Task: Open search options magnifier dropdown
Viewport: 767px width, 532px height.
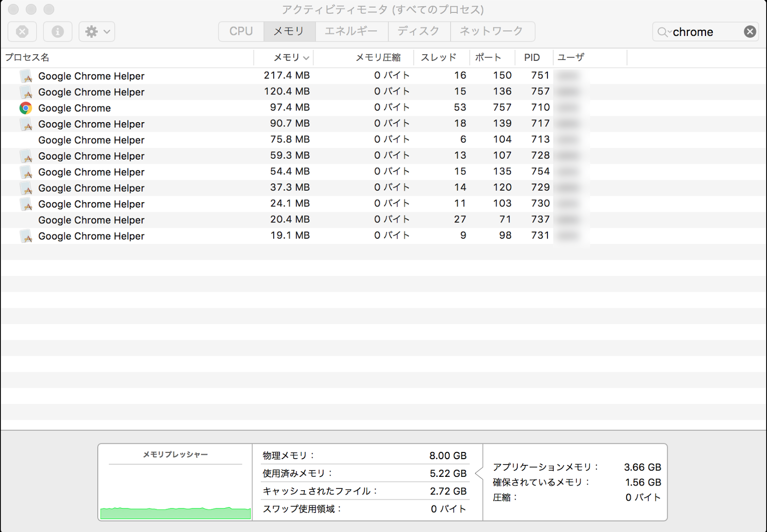Action: [x=663, y=32]
